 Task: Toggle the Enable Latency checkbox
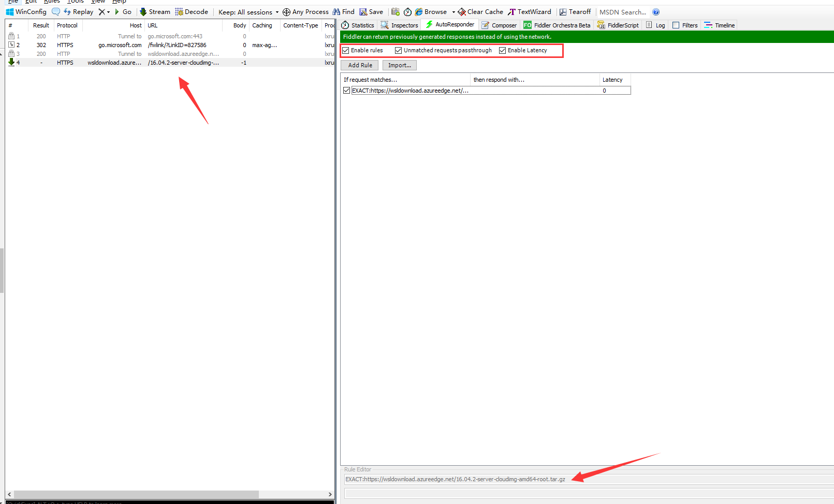point(502,50)
